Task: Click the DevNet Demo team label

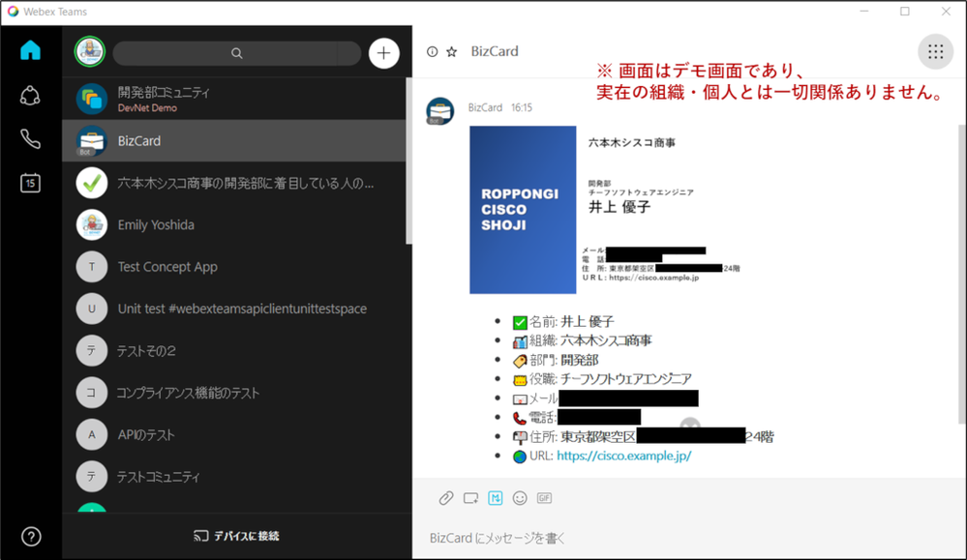Action: pos(147,108)
